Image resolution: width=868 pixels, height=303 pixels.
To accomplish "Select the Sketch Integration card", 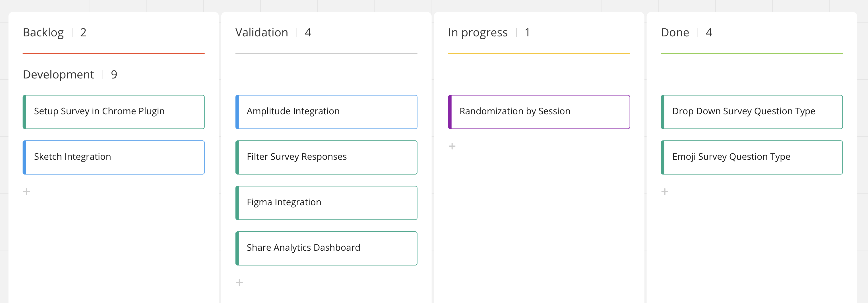I will coord(114,157).
